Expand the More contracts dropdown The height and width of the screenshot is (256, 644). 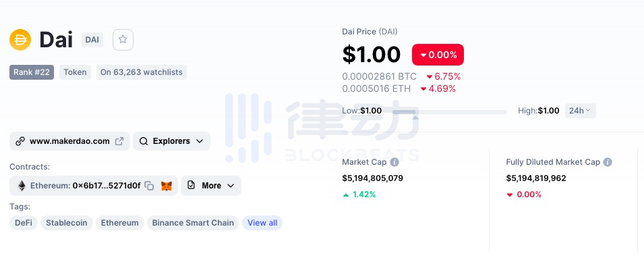[211, 186]
